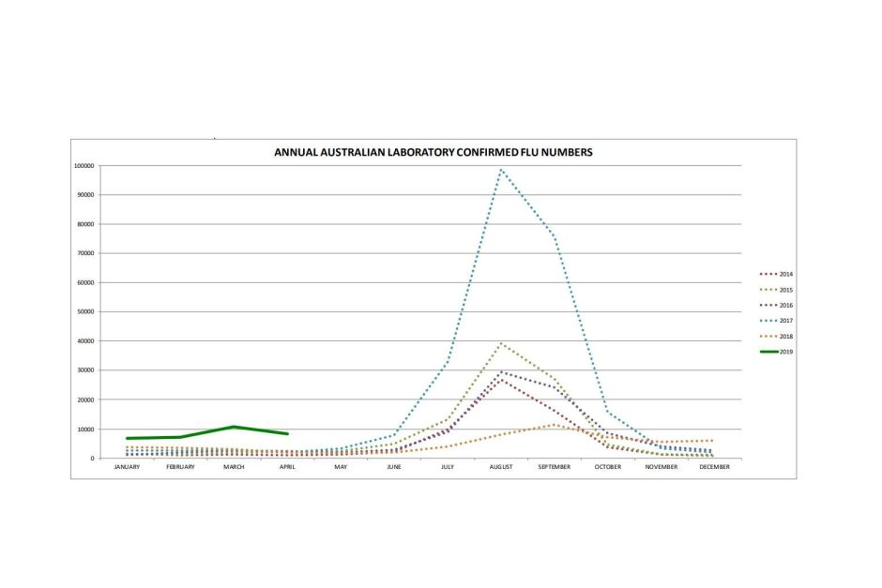
Task: Click the chart title text
Action: [x=433, y=151]
